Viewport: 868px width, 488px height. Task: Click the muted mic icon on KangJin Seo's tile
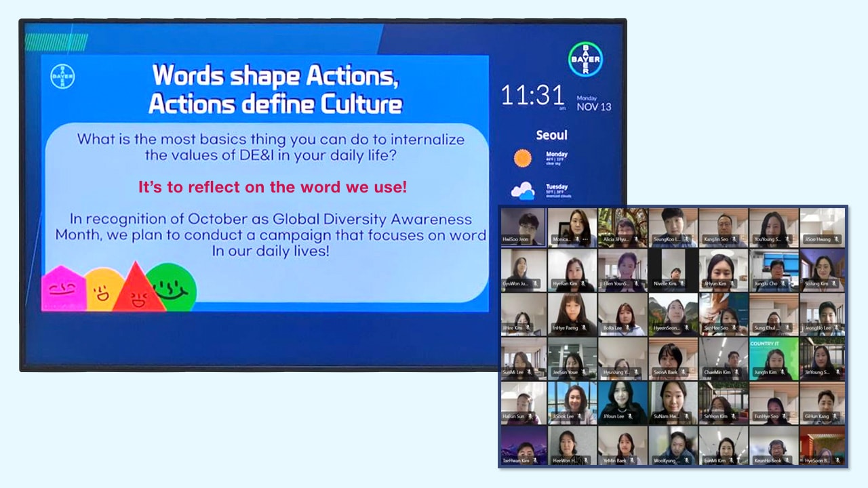point(734,239)
